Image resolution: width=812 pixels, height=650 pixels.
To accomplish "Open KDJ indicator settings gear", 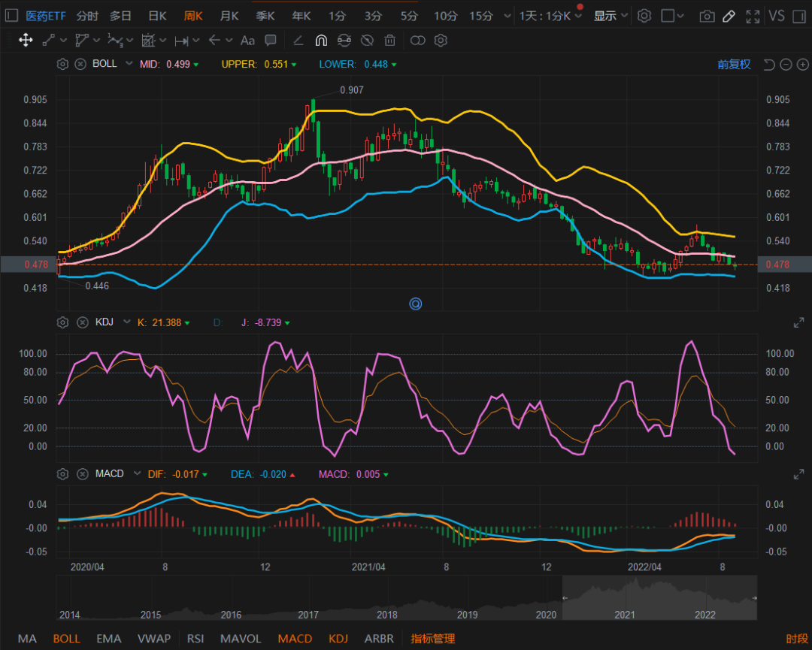I will 62,322.
